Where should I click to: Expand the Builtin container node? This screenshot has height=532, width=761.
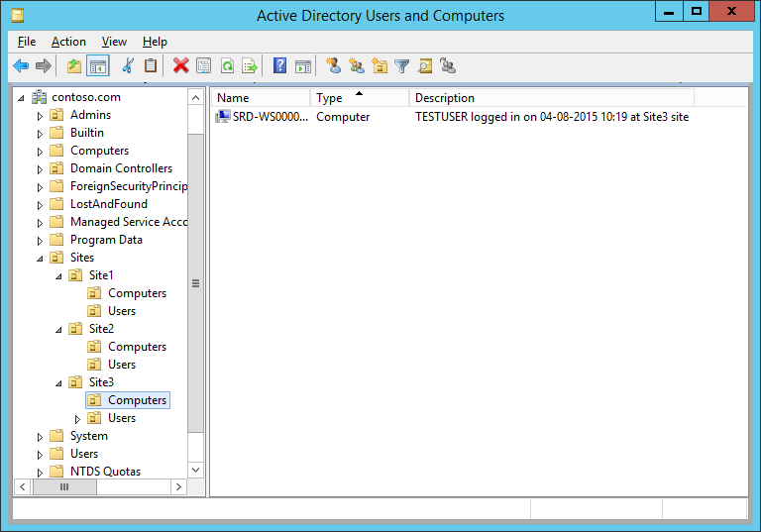(x=40, y=134)
